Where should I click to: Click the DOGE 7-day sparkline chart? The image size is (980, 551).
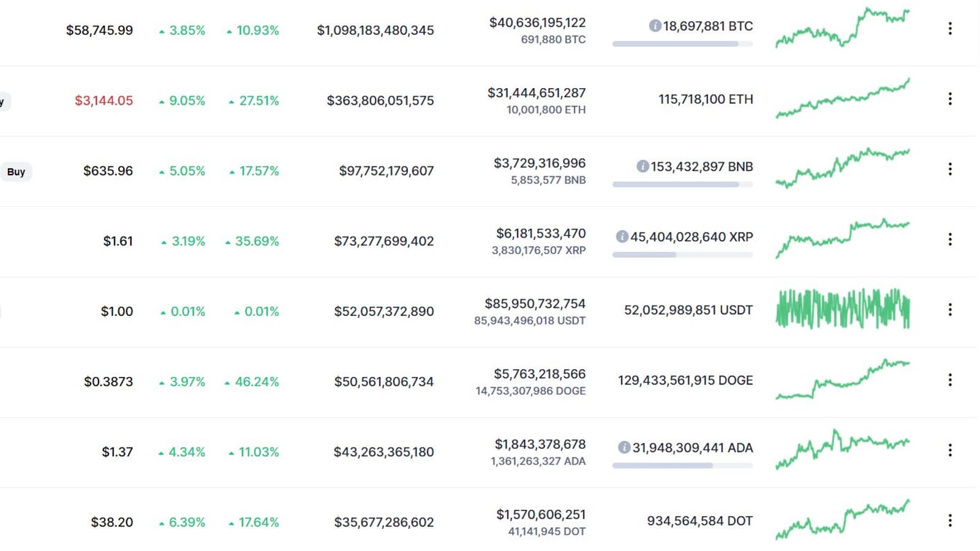click(842, 380)
